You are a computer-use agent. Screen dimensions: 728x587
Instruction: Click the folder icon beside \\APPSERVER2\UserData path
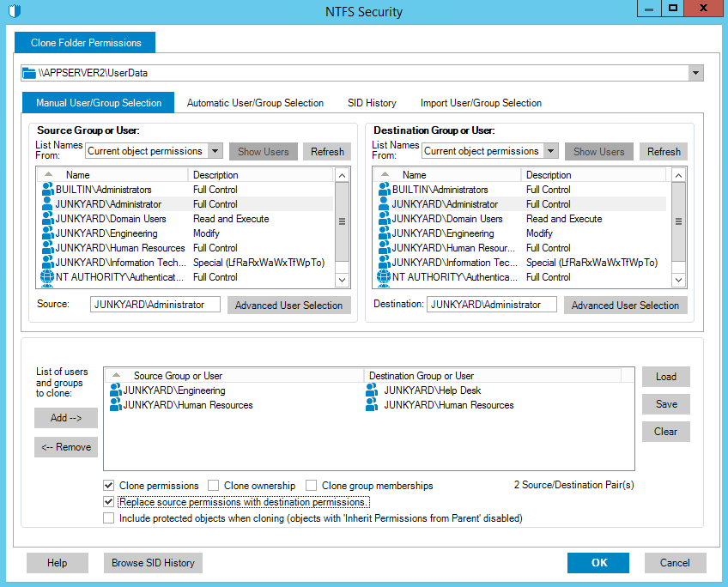pyautogui.click(x=29, y=74)
